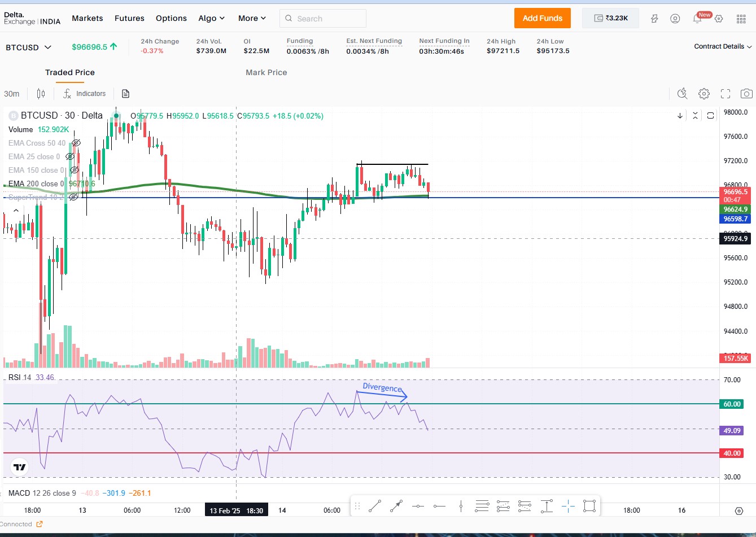The image size is (756, 537).
Task: Select the Vertical Line drawing tool
Action: pos(461,506)
